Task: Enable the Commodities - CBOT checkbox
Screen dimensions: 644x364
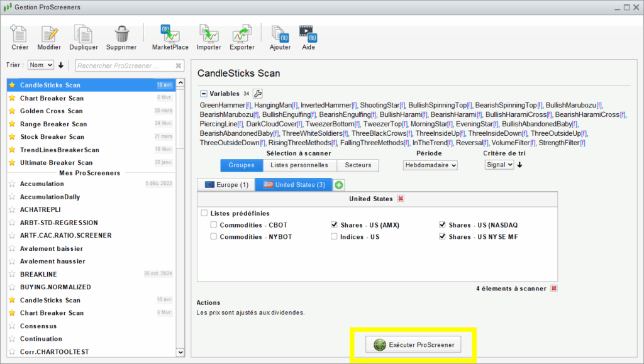Action: pyautogui.click(x=214, y=225)
